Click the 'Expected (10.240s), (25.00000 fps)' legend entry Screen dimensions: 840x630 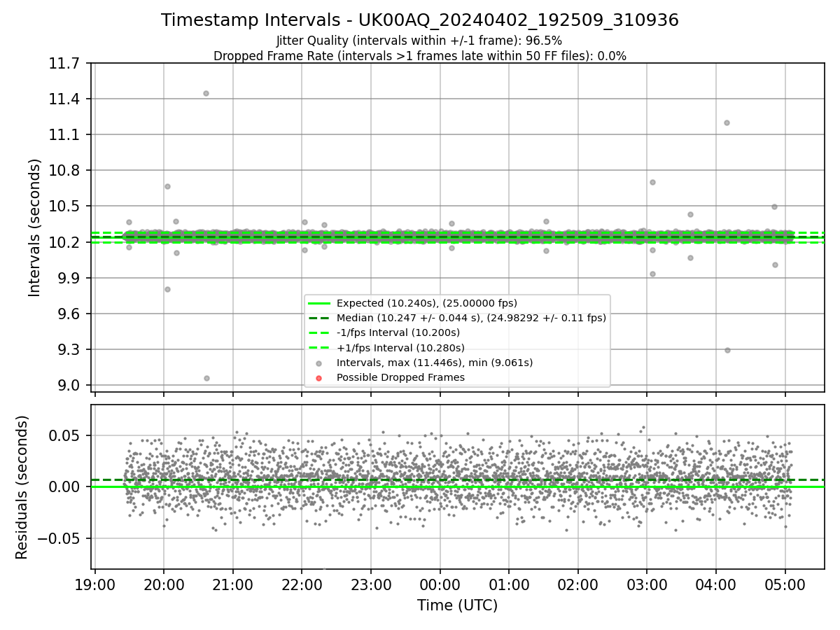click(x=427, y=303)
